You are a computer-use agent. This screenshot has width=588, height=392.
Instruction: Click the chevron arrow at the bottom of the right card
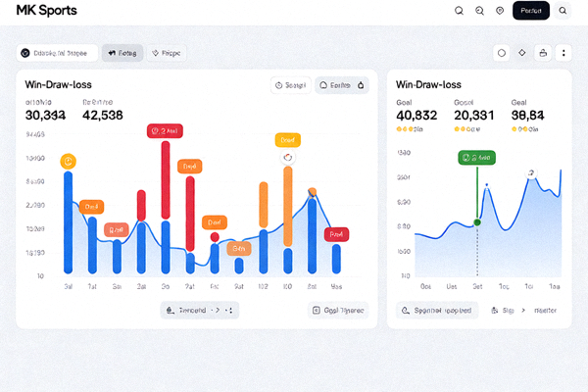pyautogui.click(x=523, y=311)
